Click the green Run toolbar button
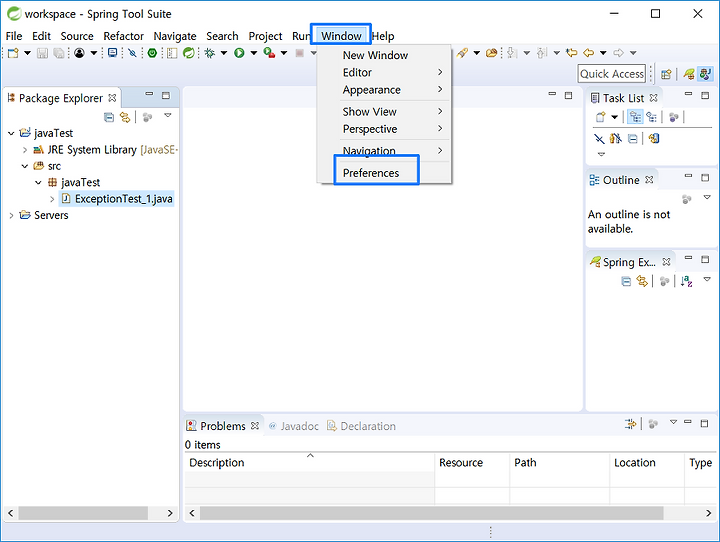 point(239,53)
